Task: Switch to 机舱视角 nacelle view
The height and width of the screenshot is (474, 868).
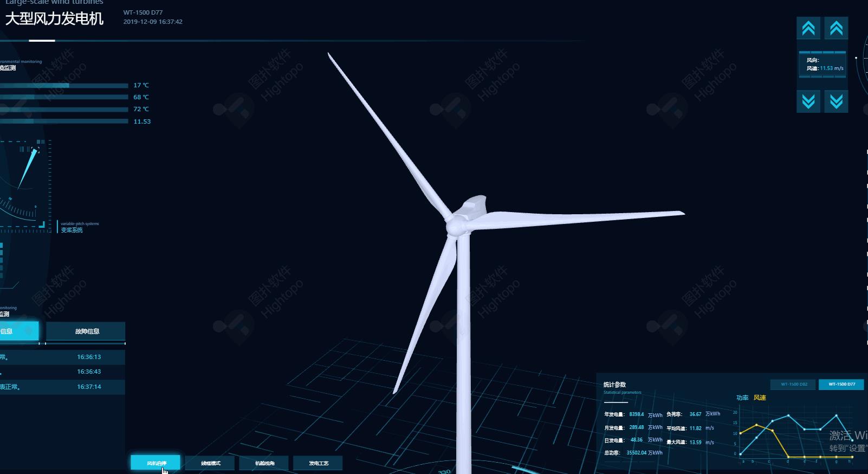Action: [x=264, y=463]
